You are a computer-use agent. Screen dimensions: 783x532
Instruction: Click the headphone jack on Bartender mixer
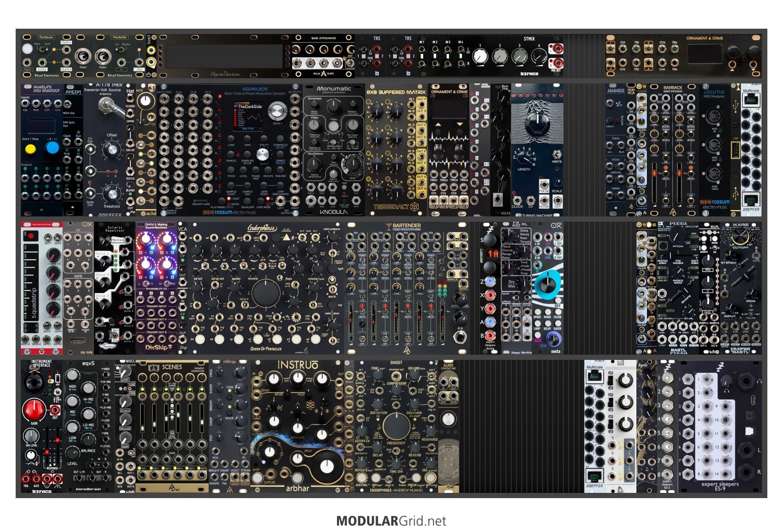point(460,337)
